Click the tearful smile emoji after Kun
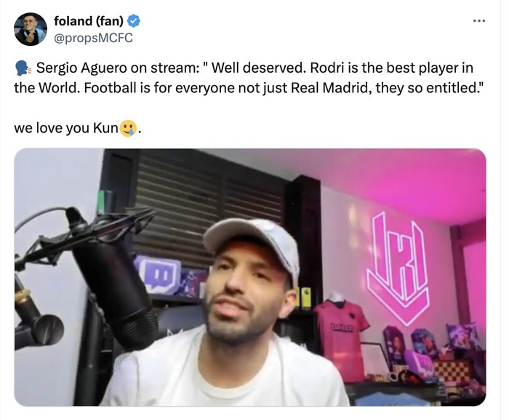The width and height of the screenshot is (509, 420). pyautogui.click(x=128, y=128)
